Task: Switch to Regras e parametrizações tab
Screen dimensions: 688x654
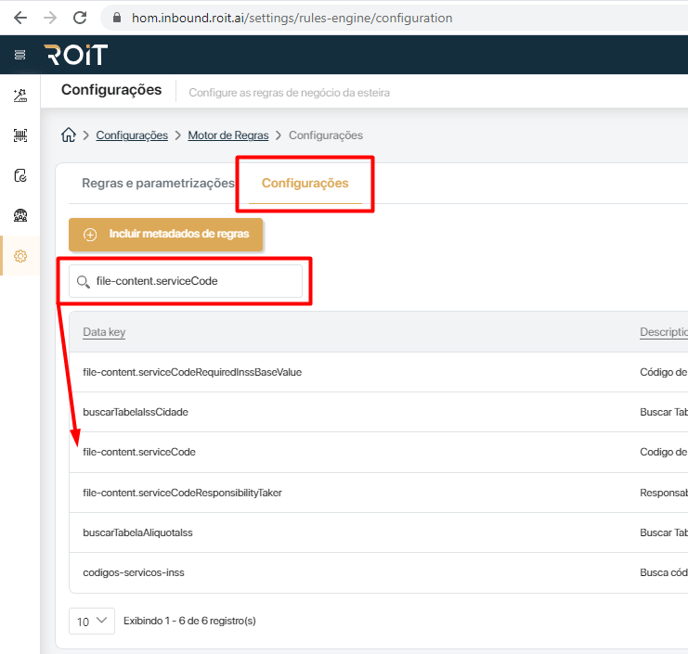Action: 158,183
